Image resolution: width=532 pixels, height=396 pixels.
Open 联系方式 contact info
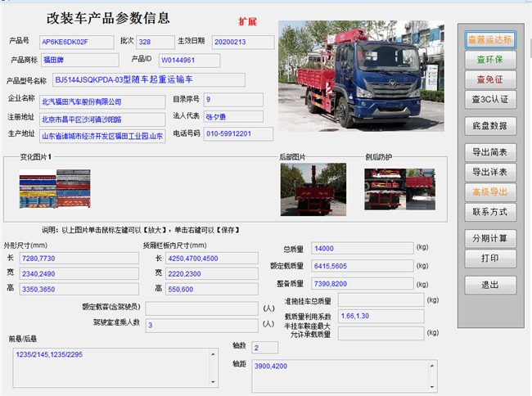(490, 211)
